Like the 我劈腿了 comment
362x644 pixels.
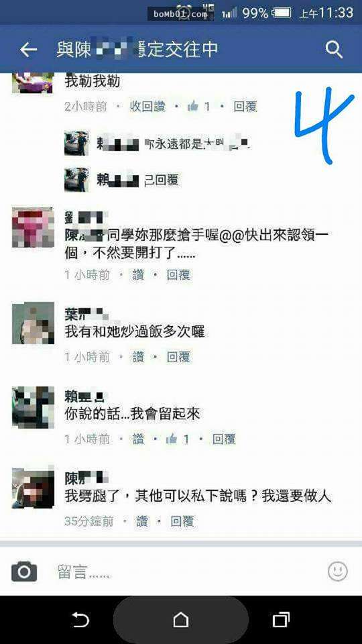[142, 522]
